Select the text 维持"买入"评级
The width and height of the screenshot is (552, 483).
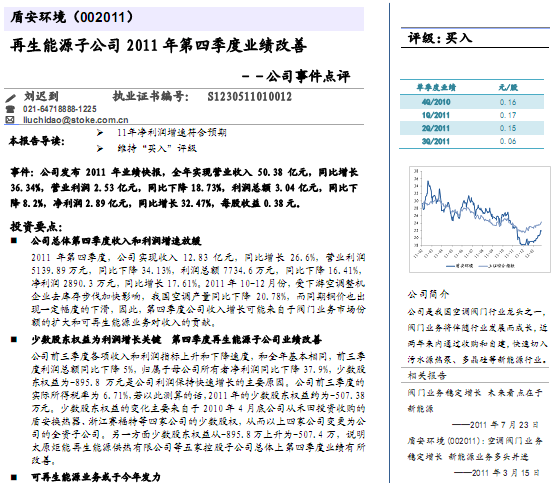click(x=157, y=148)
